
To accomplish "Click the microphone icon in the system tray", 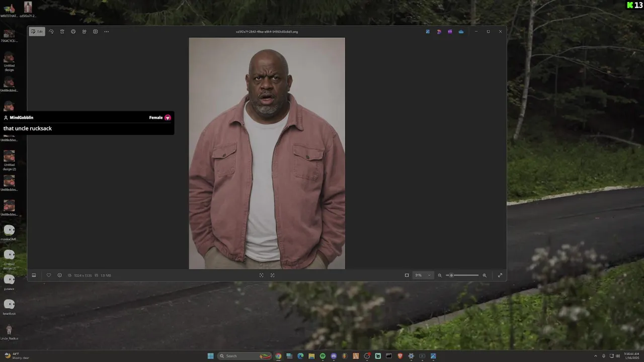I will 604,356.
